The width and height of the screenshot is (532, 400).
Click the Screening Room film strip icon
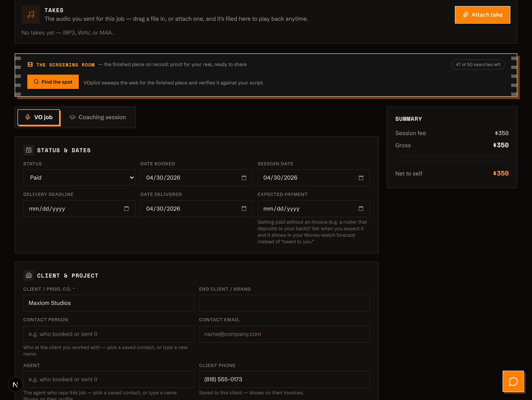pyautogui.click(x=30, y=65)
